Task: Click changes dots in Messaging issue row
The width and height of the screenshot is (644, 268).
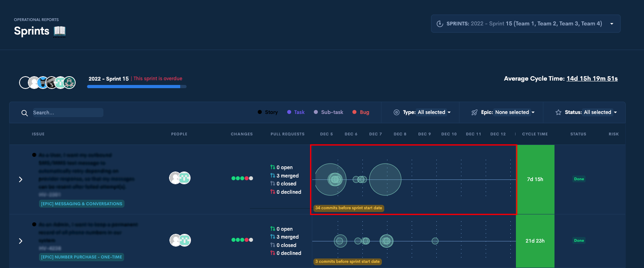Action: point(242,178)
